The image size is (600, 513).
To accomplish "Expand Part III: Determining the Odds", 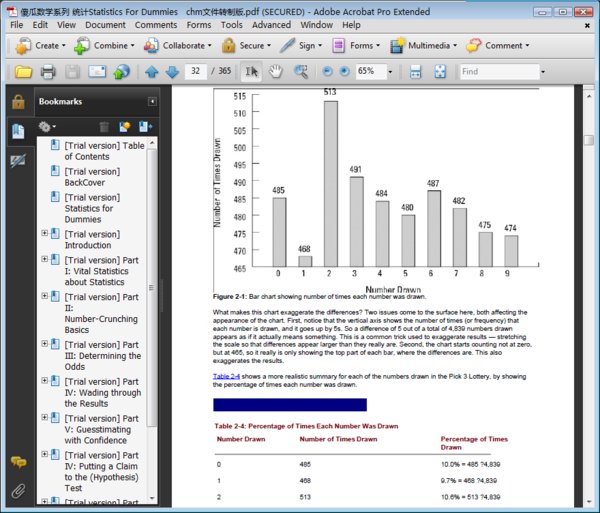I will pyautogui.click(x=44, y=344).
